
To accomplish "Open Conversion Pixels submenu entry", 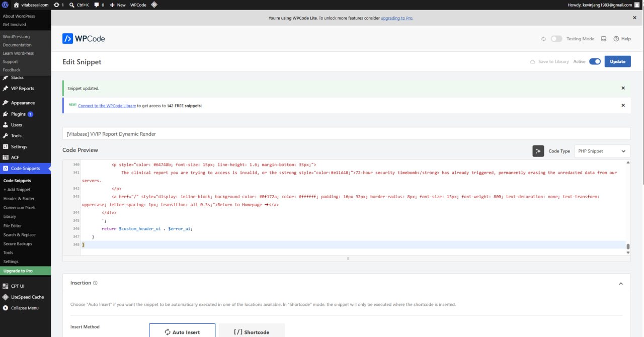I will [20, 208].
